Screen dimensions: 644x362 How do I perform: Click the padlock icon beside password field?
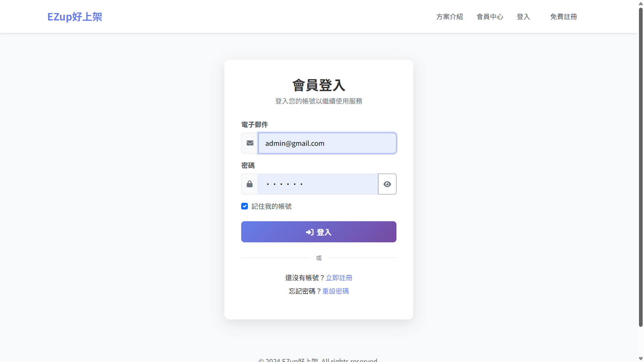(250, 184)
